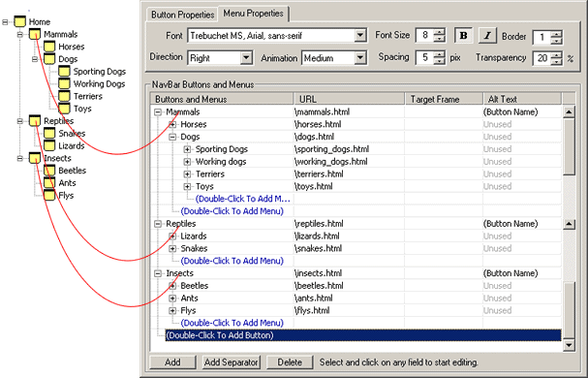The height and width of the screenshot is (378, 588).
Task: Click the Dogs folder icon in left tree
Action: coord(49,59)
